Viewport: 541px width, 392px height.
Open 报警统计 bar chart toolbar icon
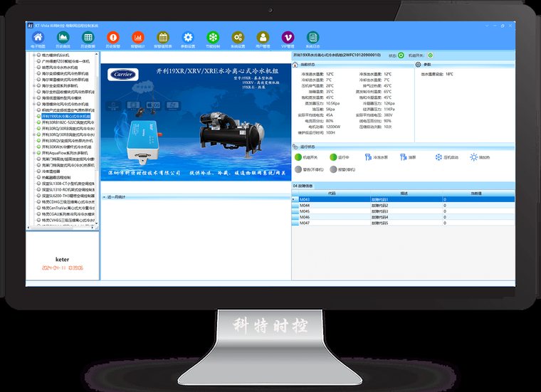[x=138, y=37]
